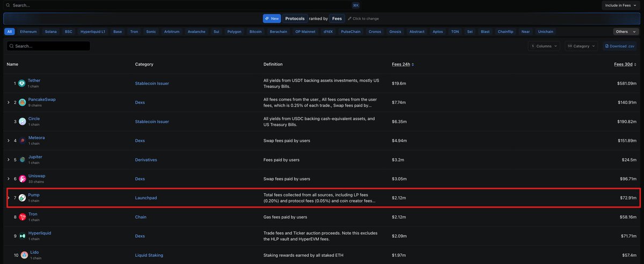This screenshot has height=264, width=644.
Task: Click the PancakeSwap logo icon
Action: click(22, 102)
